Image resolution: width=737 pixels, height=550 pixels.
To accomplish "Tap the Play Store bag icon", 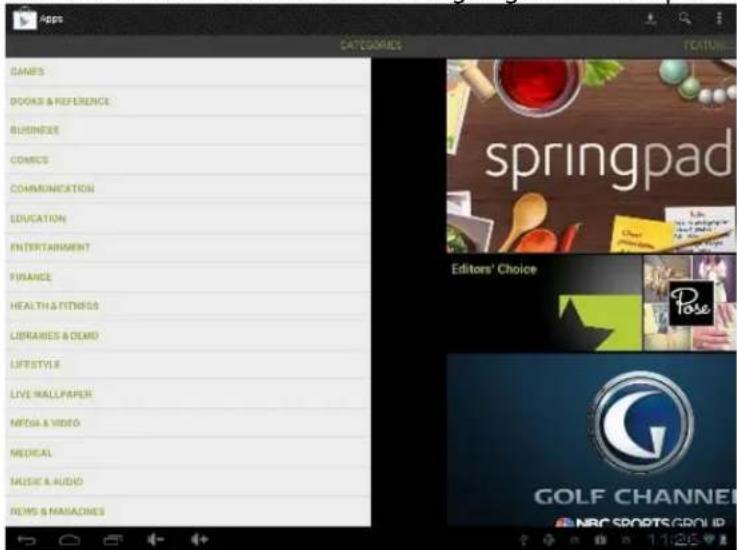I will click(x=24, y=19).
